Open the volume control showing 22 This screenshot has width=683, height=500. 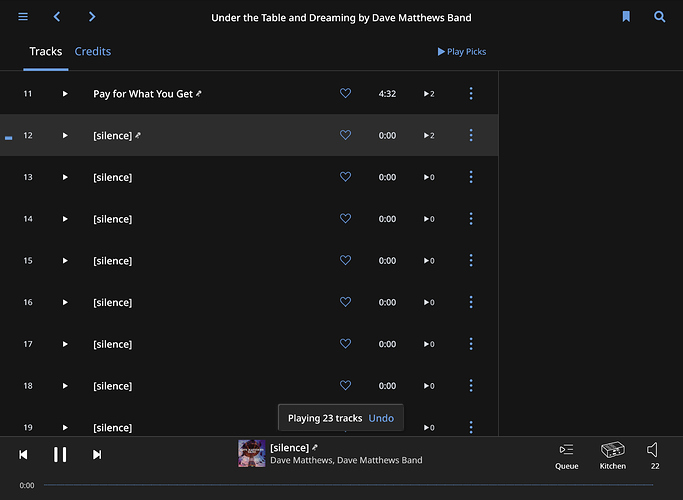coord(654,456)
